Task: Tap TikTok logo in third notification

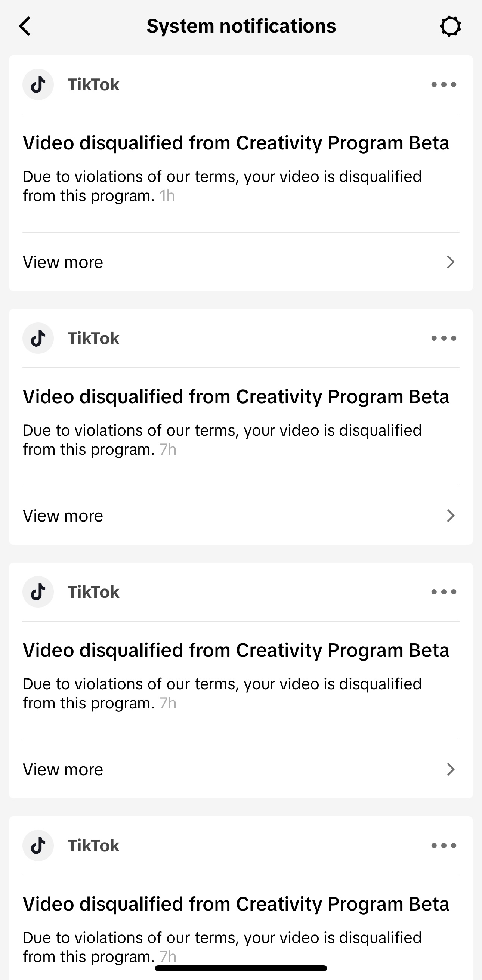Action: [x=38, y=592]
